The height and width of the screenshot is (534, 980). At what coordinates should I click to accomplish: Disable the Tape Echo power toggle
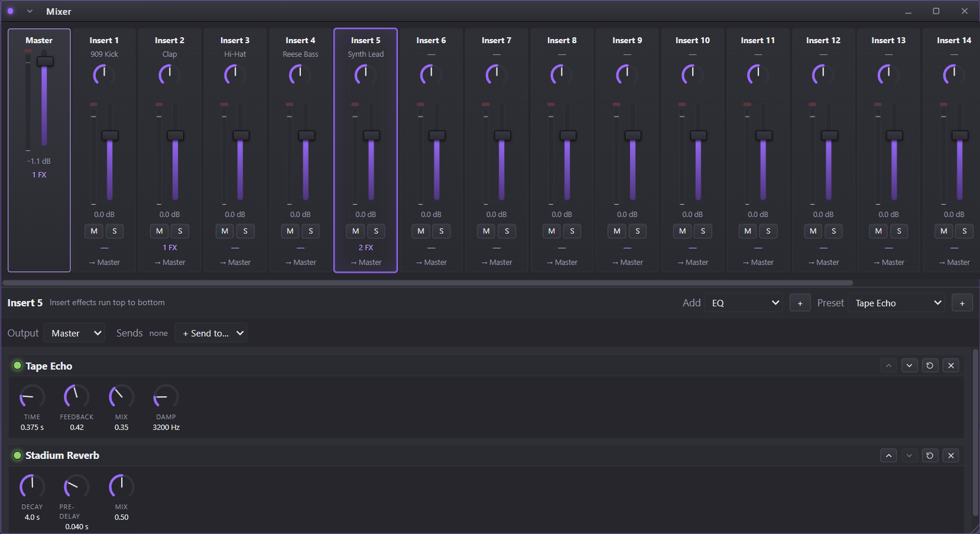(17, 365)
